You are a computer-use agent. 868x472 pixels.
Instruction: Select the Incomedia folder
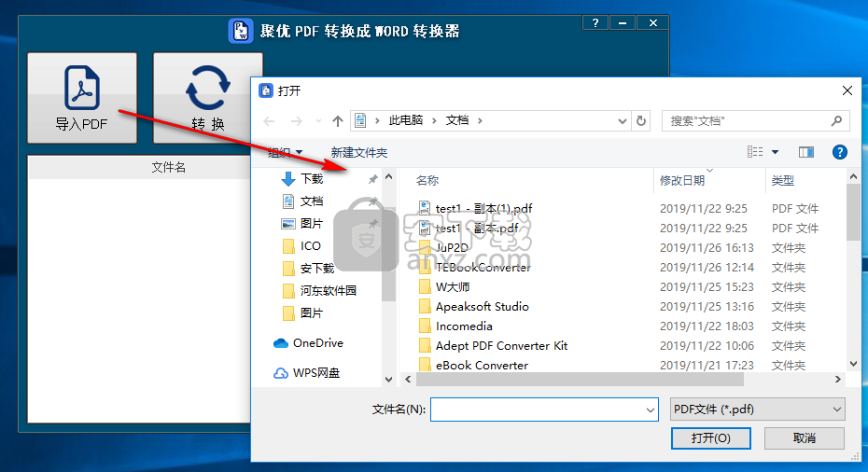pos(464,326)
